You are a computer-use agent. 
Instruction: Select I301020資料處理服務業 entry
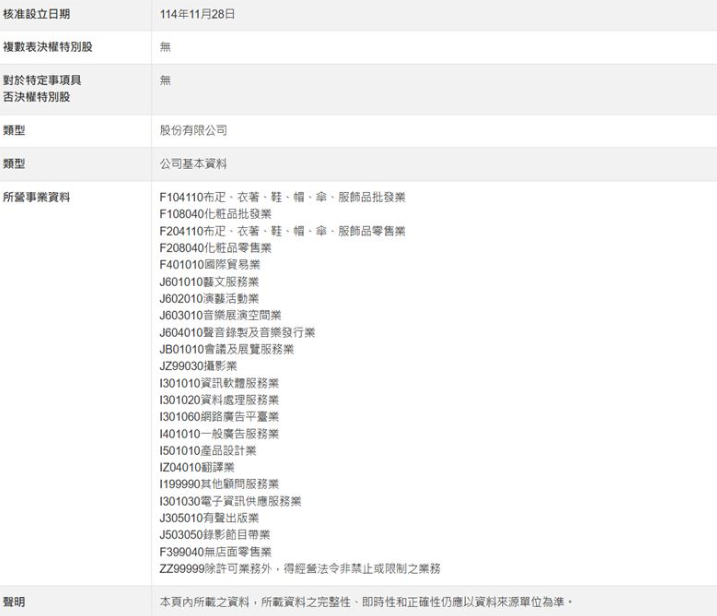coord(219,400)
